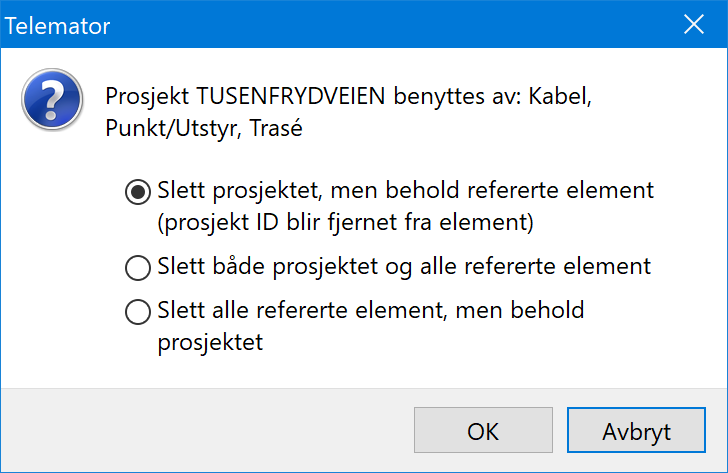Click the word 'Trasé' in the message
This screenshot has height=473, width=728.
(276, 128)
